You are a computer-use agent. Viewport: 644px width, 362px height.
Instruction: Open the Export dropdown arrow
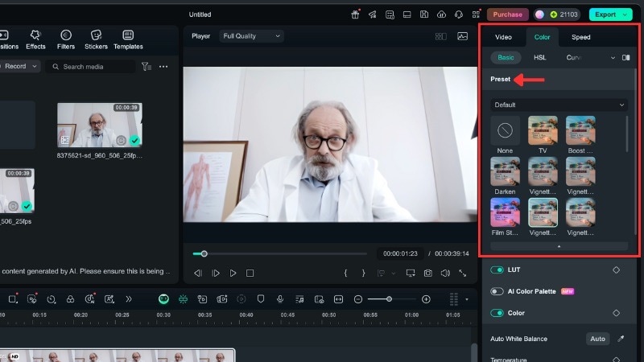pos(625,14)
